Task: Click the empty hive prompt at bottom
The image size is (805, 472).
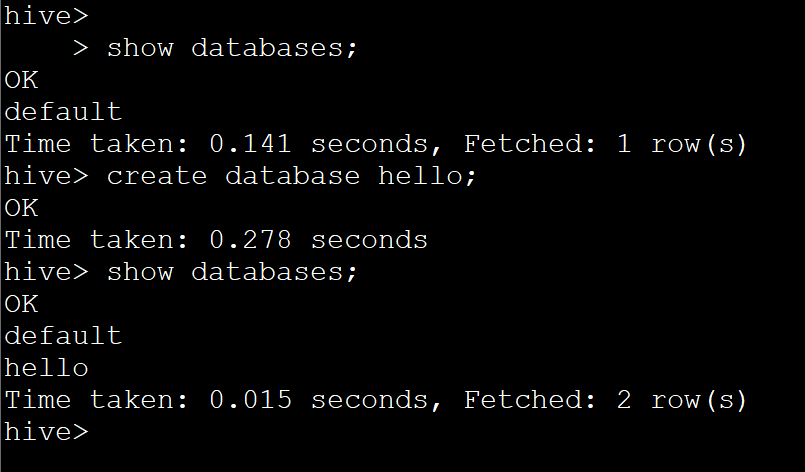Action: tap(46, 431)
